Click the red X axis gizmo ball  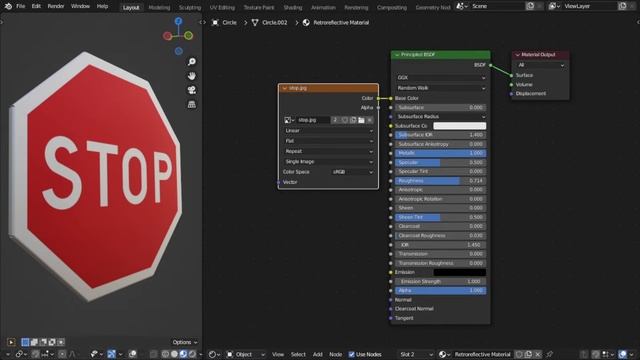click(167, 36)
